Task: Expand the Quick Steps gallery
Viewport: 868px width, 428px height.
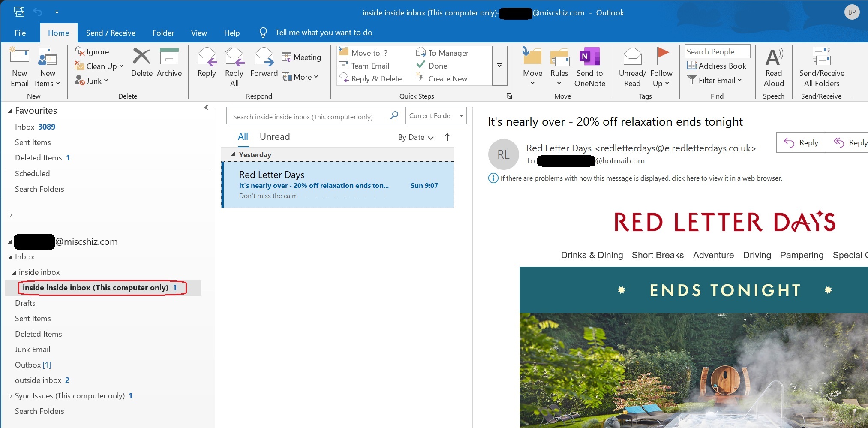Action: click(499, 66)
